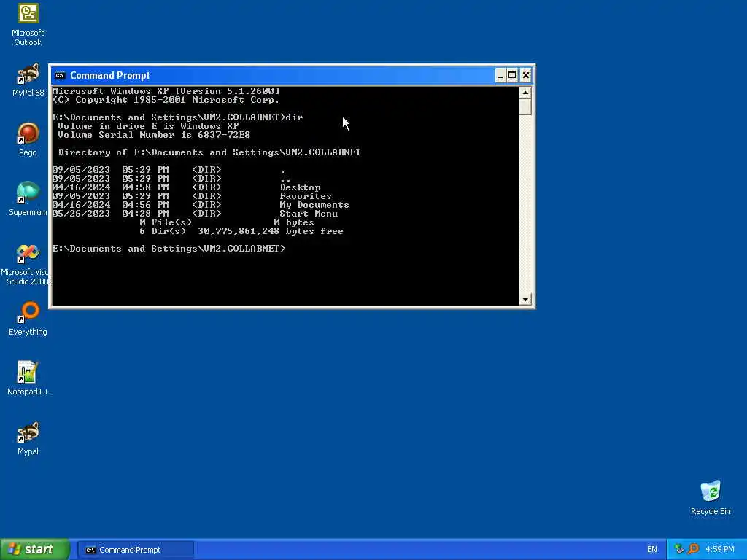Click the '0 File(s)' summary text
Image resolution: width=747 pixels, height=560 pixels.
(166, 222)
